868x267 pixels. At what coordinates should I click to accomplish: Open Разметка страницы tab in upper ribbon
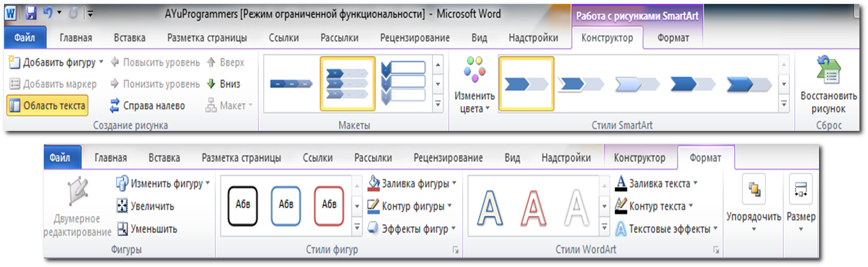(207, 38)
